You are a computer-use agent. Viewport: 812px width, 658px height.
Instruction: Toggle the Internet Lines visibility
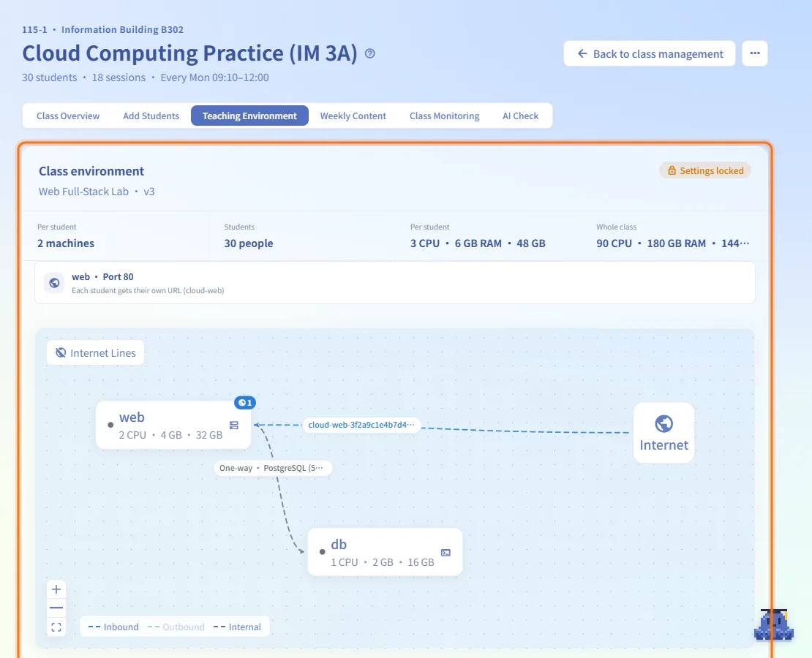(96, 352)
